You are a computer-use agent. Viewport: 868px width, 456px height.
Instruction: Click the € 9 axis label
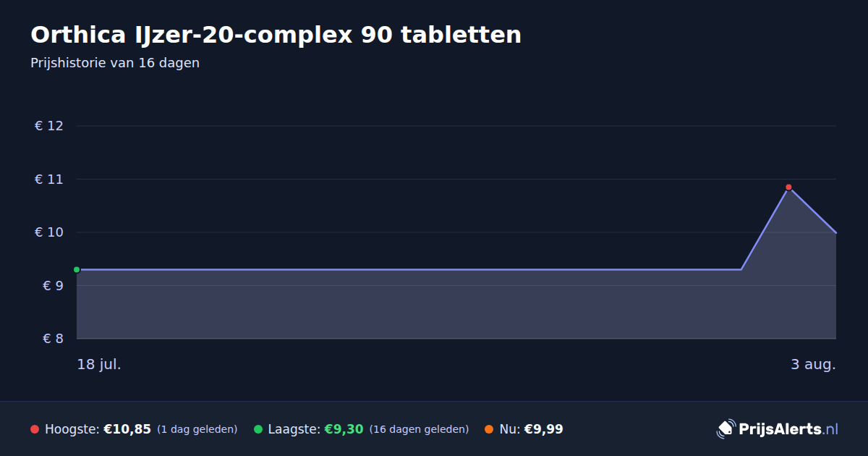pyautogui.click(x=54, y=286)
